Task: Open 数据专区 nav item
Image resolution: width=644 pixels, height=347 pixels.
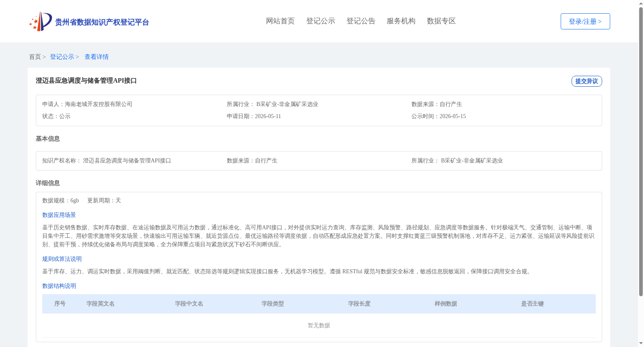Action: point(441,21)
